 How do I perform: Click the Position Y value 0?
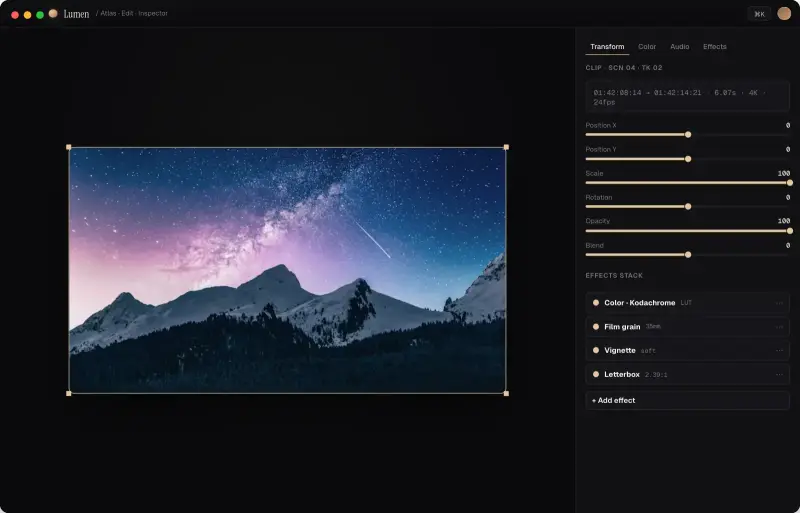tap(788, 150)
